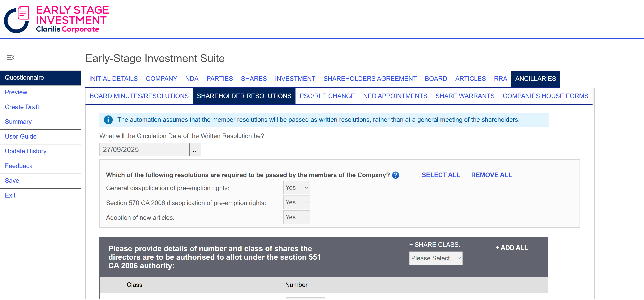
Task: Switch to the Initial Details tab
Action: point(114,79)
